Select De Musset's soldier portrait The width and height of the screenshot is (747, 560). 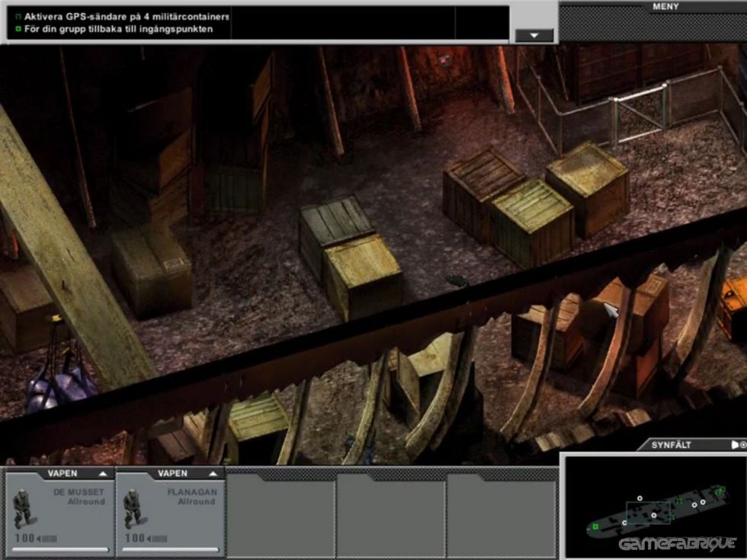22,509
